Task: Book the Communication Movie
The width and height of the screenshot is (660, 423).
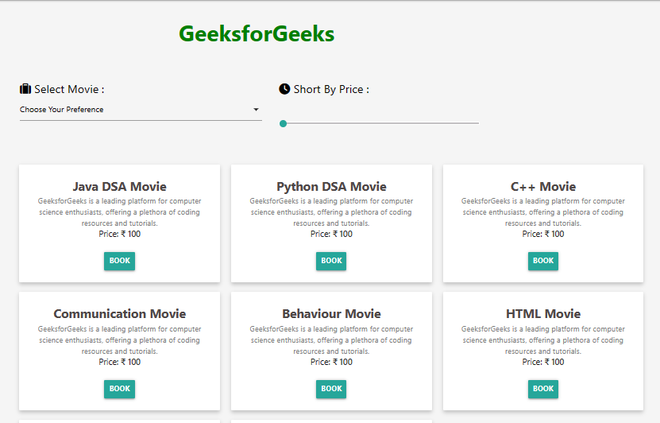Action: click(x=120, y=389)
